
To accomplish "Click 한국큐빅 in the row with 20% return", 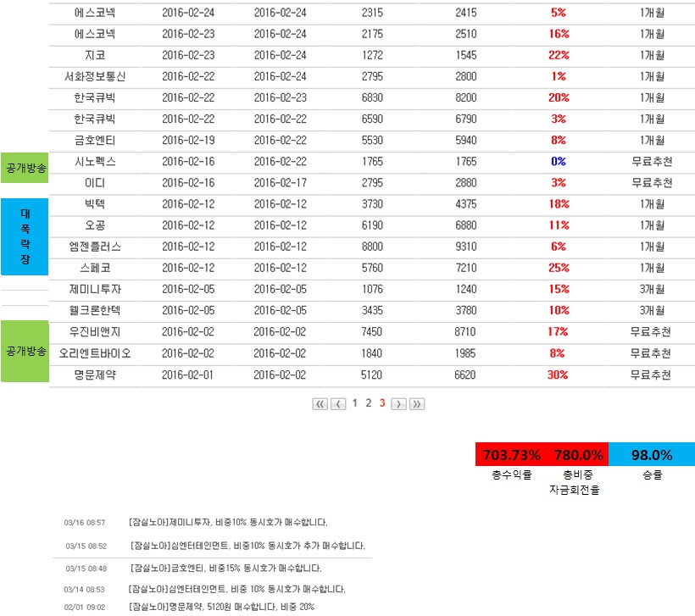I will click(x=95, y=97).
